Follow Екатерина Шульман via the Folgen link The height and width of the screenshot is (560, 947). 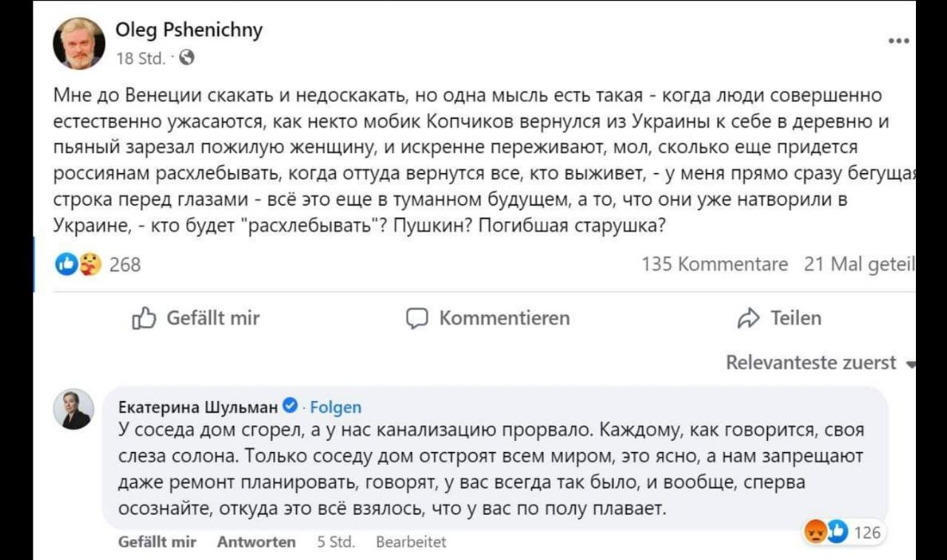click(336, 407)
